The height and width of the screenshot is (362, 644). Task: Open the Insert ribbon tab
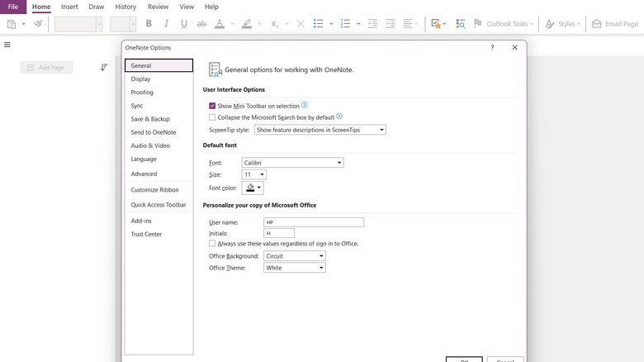pyautogui.click(x=69, y=7)
